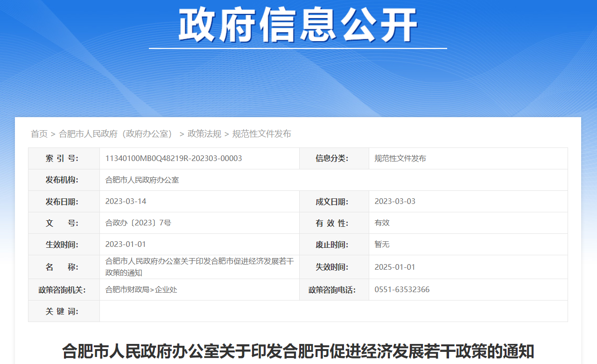
Task: Open the 规范性文件发布 breadcrumb link
Action: point(262,134)
